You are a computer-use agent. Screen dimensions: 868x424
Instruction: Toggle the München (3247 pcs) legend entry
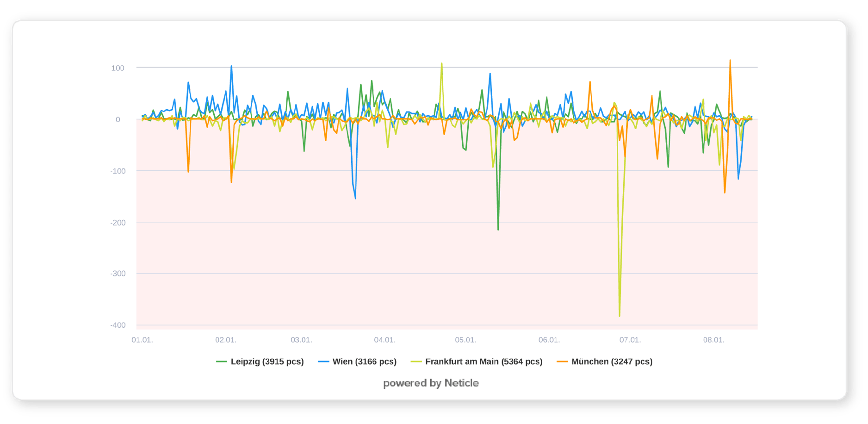pyautogui.click(x=604, y=362)
